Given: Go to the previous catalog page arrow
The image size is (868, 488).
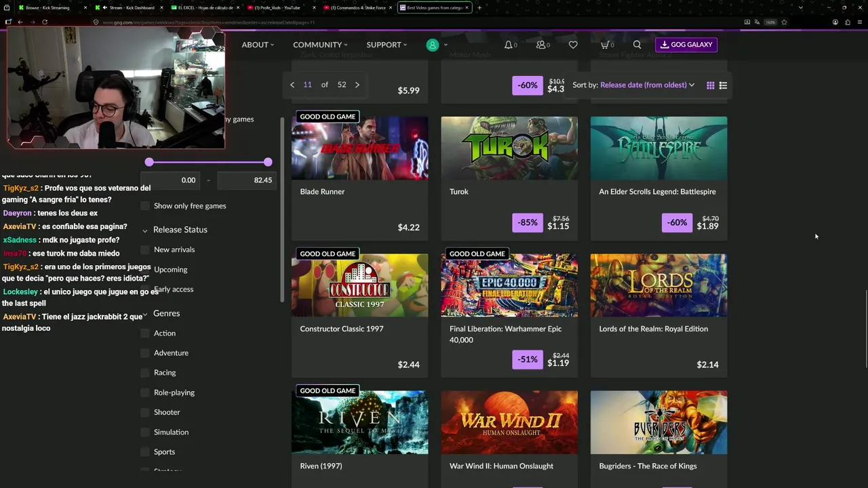Looking at the screenshot, I should tap(292, 85).
